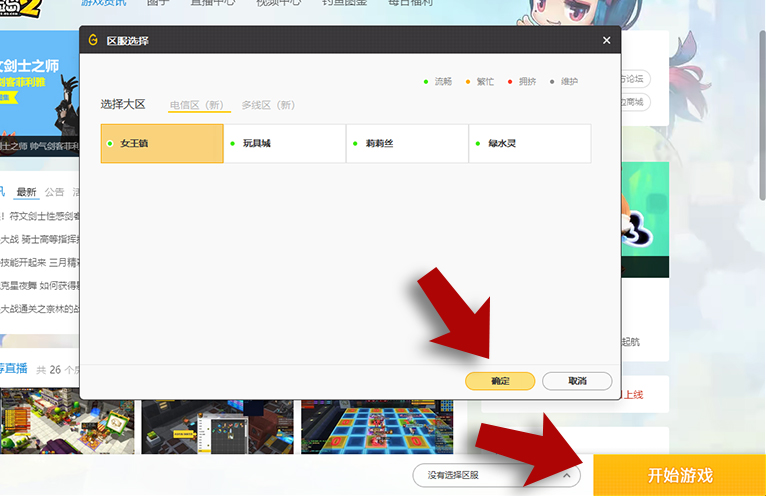The width and height of the screenshot is (766, 496).
Task: Confirm server selection with 确定 button
Action: [x=500, y=381]
